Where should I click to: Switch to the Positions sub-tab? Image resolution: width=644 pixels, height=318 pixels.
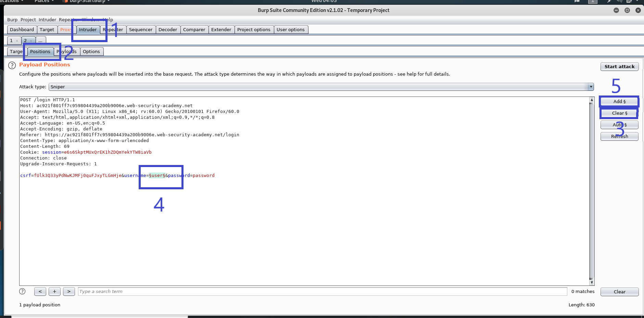click(x=40, y=52)
